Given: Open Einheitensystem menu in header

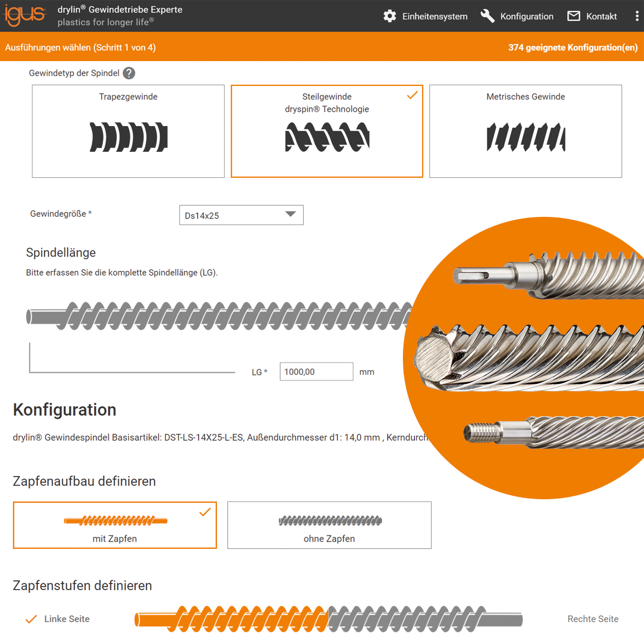Looking at the screenshot, I should (434, 17).
